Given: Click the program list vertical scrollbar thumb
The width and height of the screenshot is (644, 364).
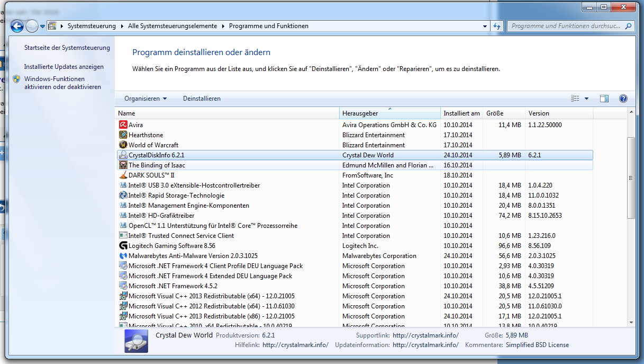Looking at the screenshot, I should [630, 177].
